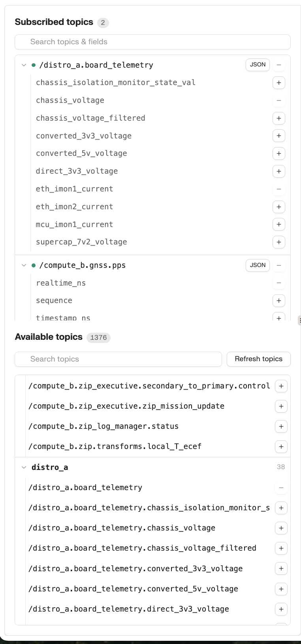Subscribe to board_telemetry.chassis_voltage_filtered plus icon
The image size is (301, 644).
(281, 548)
